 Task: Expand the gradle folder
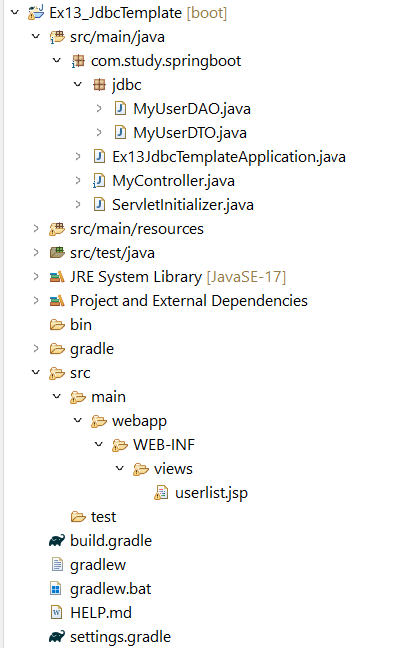click(x=36, y=348)
